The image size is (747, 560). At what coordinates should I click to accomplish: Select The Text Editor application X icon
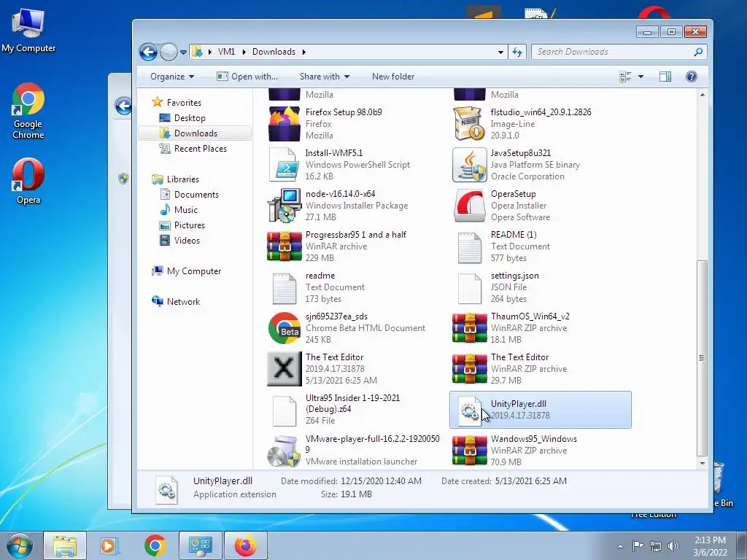tap(285, 369)
